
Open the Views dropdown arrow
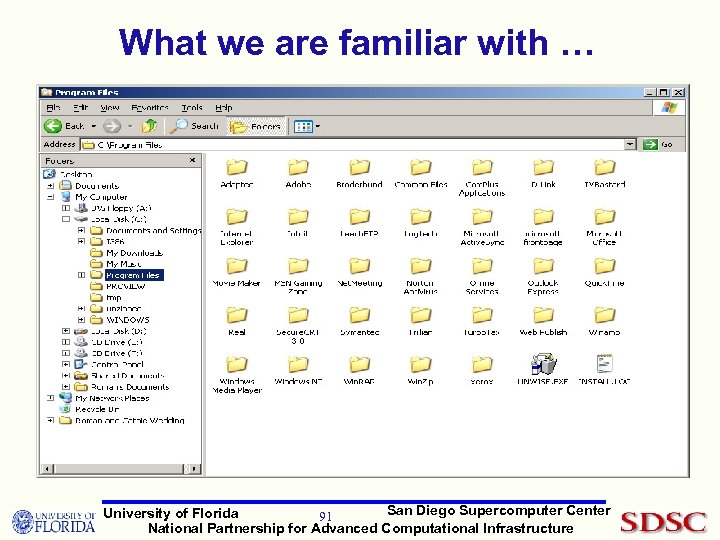click(318, 126)
